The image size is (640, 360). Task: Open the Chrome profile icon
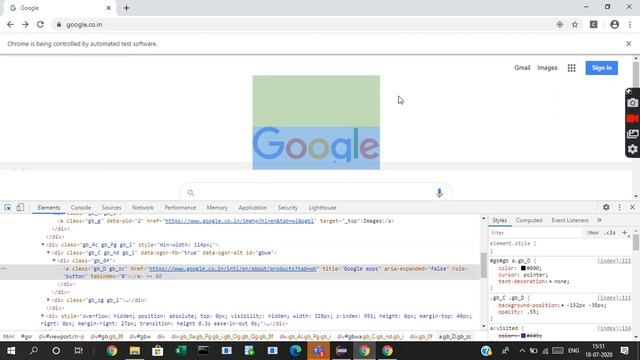[614, 24]
